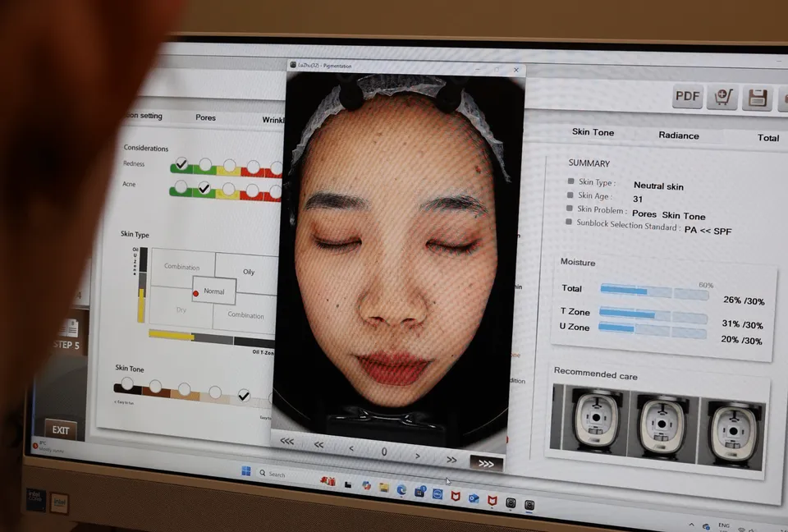Screen dimensions: 788x532
Task: Select the yellow Acne level circle
Action: coord(228,190)
